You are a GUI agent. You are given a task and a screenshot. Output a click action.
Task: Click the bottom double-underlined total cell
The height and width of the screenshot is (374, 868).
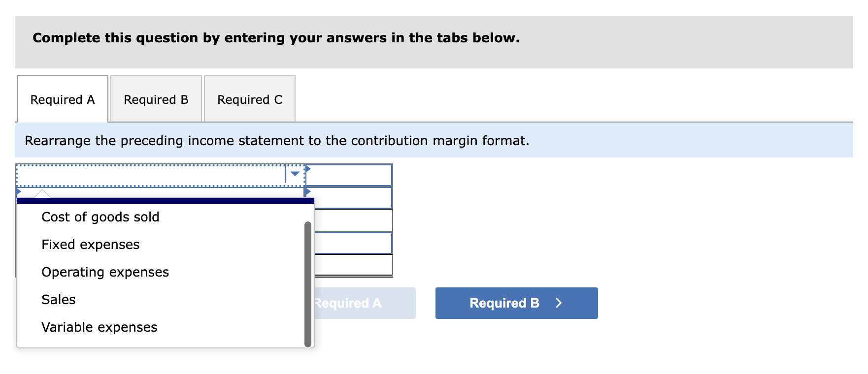pyautogui.click(x=353, y=265)
